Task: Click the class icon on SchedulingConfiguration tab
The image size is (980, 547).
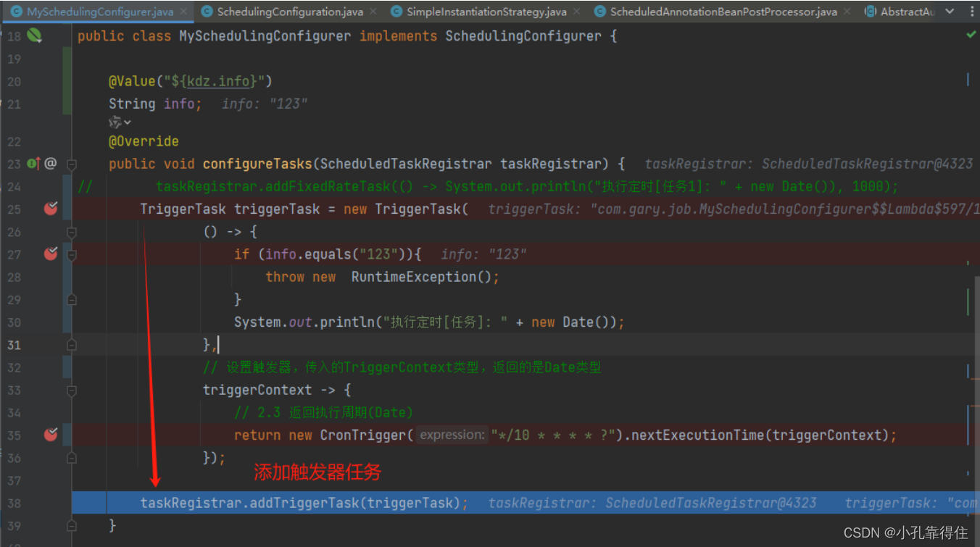Action: click(207, 12)
